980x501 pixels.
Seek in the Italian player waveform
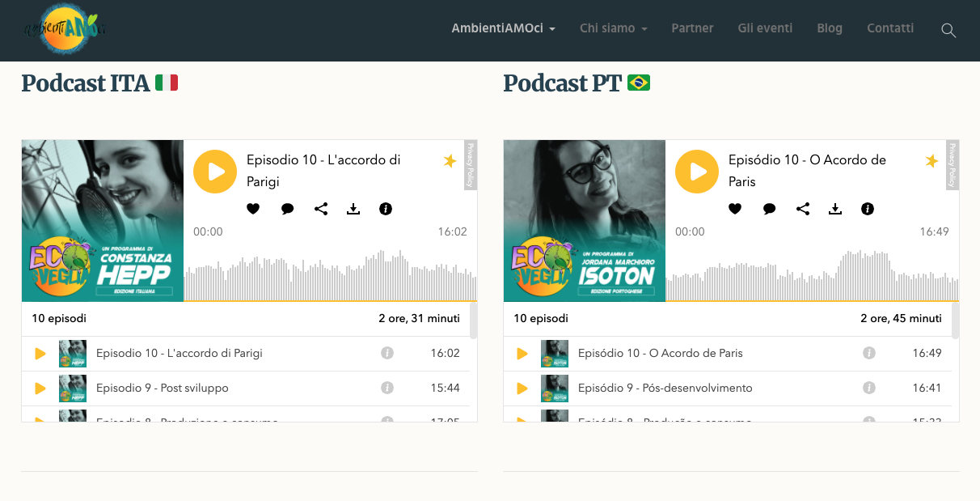(x=330, y=275)
